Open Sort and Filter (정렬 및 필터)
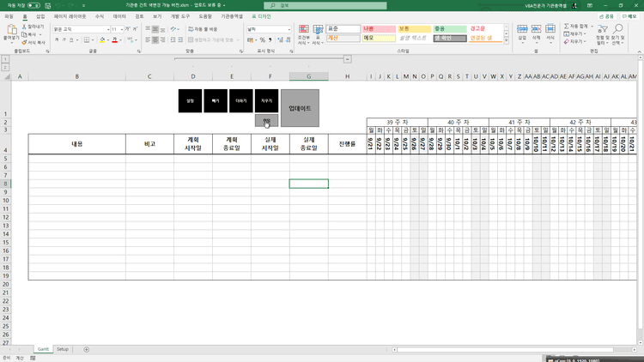Image resolution: width=644 pixels, height=362 pixels. (603, 34)
